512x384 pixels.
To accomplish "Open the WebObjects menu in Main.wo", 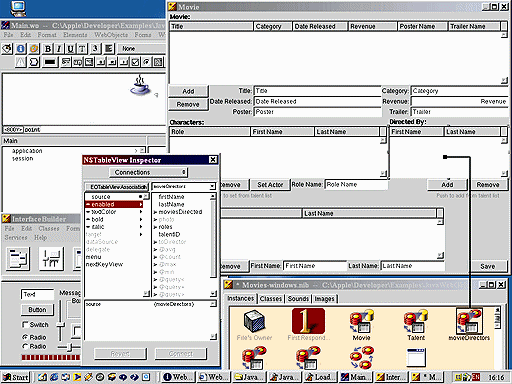I will (x=111, y=35).
